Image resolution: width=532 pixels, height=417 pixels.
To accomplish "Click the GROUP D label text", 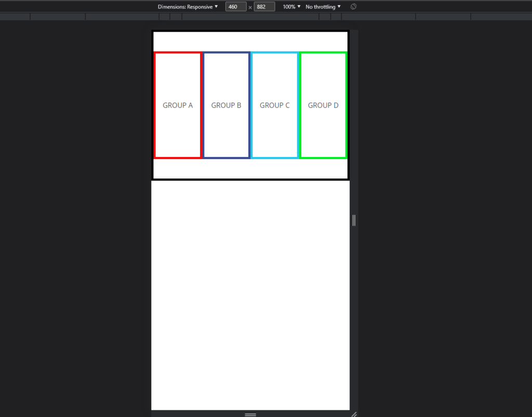I will click(x=323, y=105).
